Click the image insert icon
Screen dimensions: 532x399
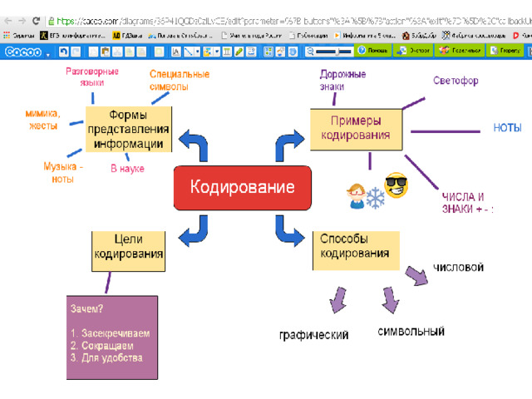(x=208, y=52)
